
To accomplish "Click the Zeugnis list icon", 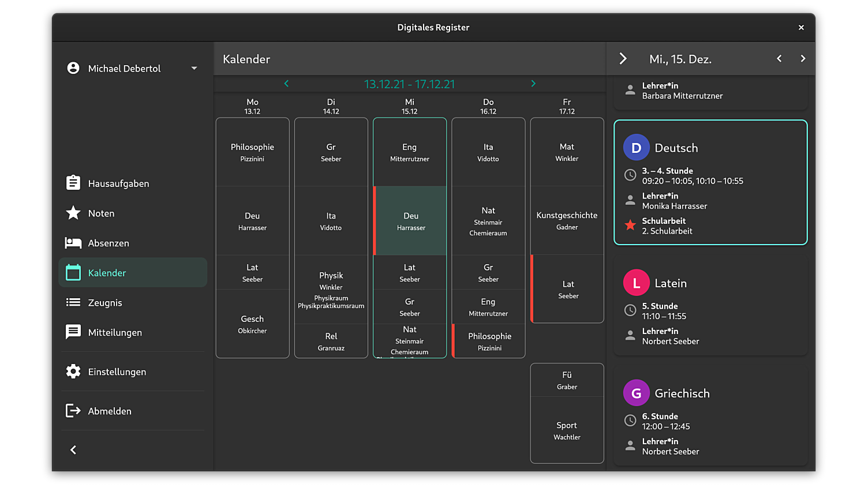I will [73, 302].
